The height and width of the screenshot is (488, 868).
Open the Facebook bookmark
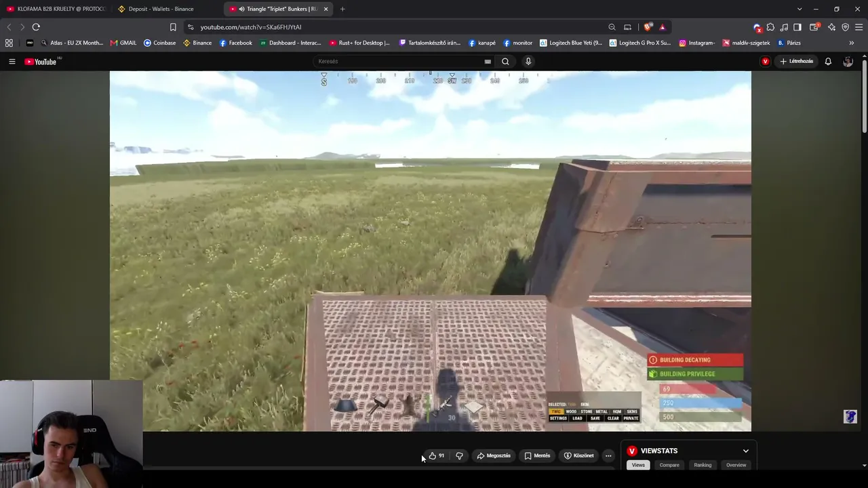point(235,43)
